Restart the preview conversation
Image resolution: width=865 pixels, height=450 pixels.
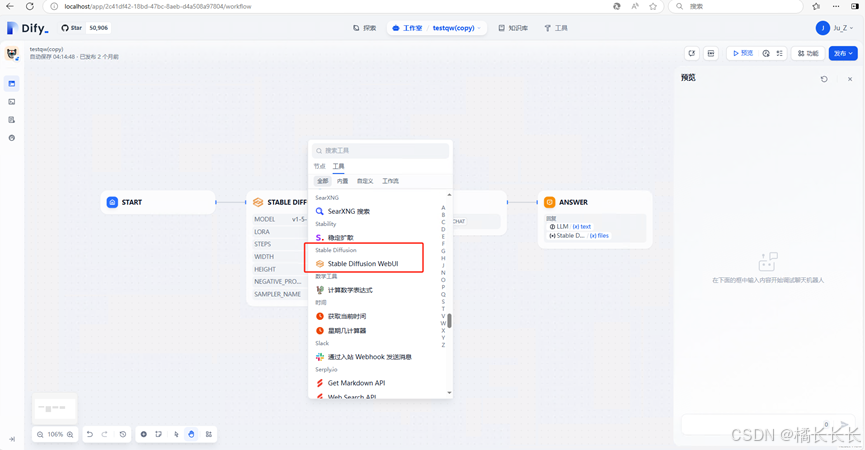click(x=824, y=79)
